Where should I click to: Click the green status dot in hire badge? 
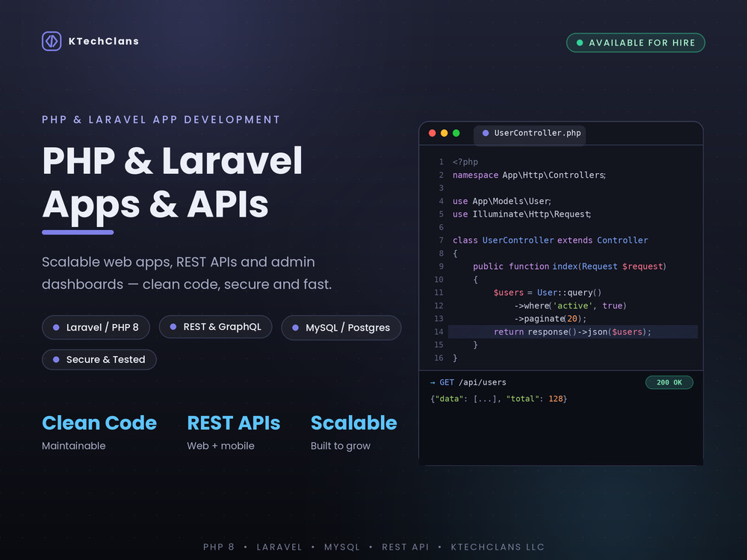pos(580,43)
